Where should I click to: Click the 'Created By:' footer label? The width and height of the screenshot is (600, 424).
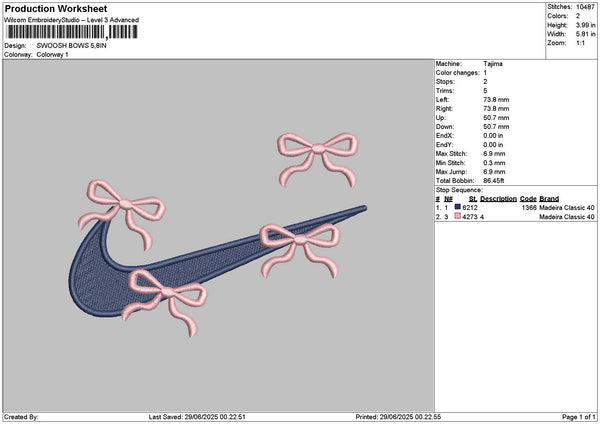point(21,417)
